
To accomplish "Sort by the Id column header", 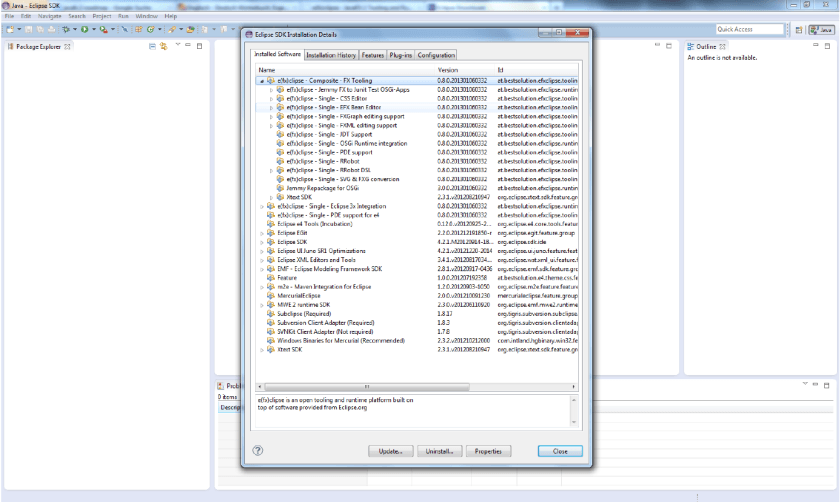I will [536, 70].
